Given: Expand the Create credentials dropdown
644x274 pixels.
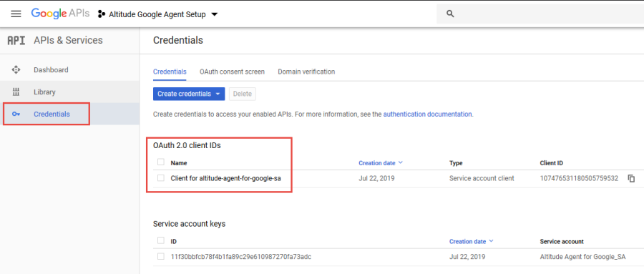Looking at the screenshot, I should [x=189, y=94].
